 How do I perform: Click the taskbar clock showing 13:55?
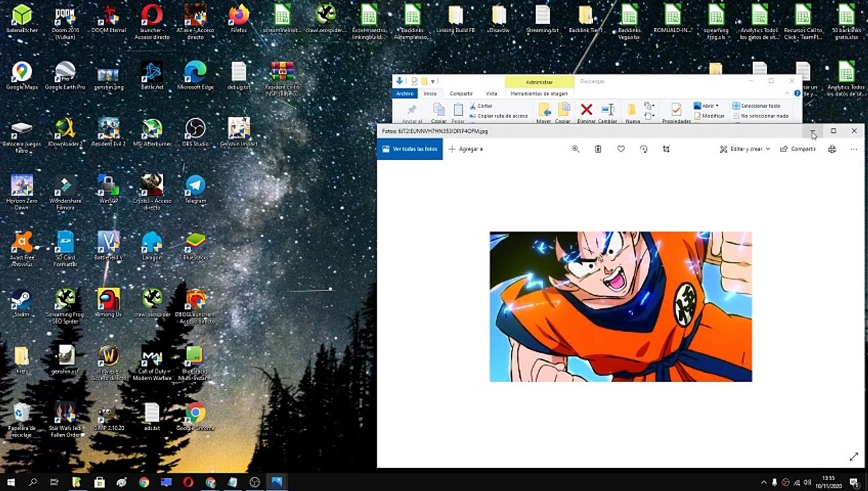(828, 482)
